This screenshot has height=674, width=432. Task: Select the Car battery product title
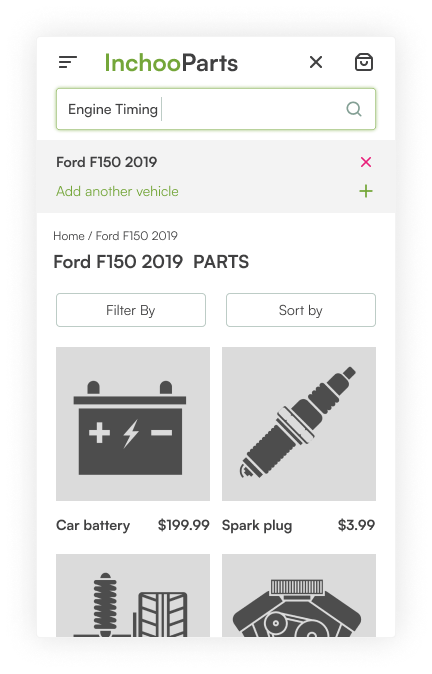[93, 525]
